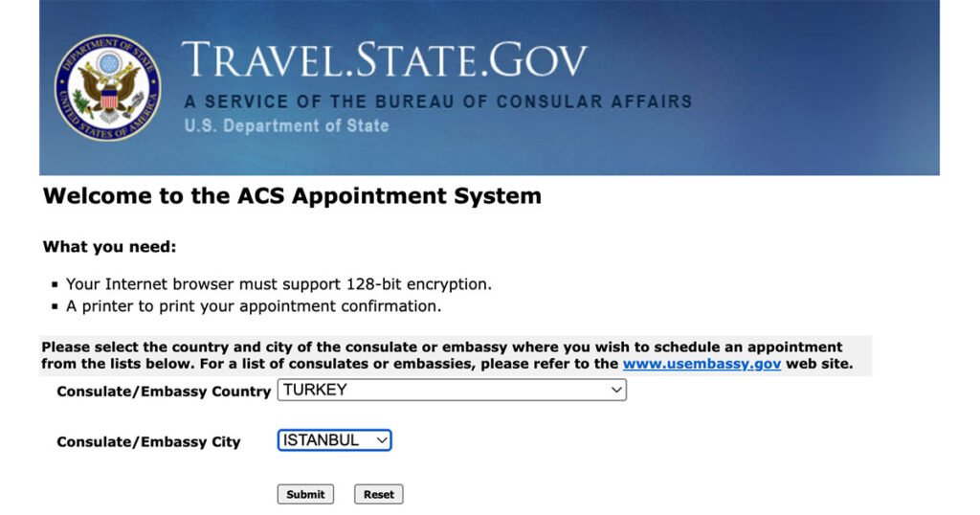980x515 pixels.
Task: Click the Bureau of Consular Affairs tagline
Action: point(437,101)
